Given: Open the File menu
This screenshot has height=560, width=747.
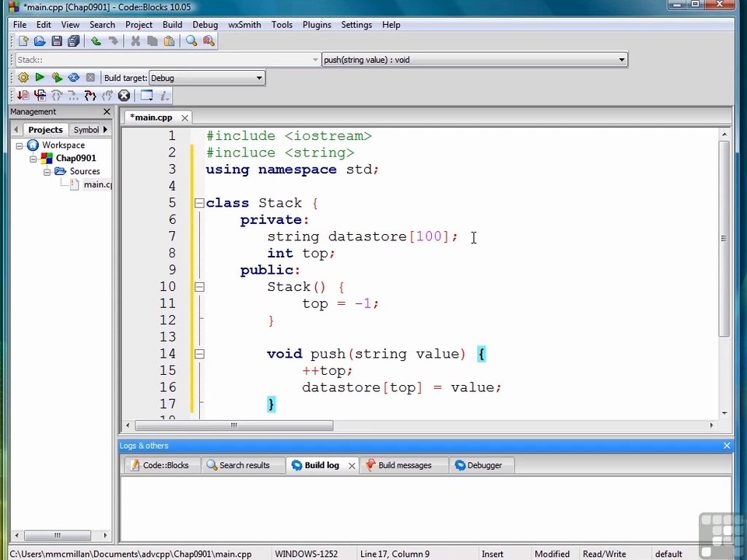Looking at the screenshot, I should pyautogui.click(x=19, y=25).
